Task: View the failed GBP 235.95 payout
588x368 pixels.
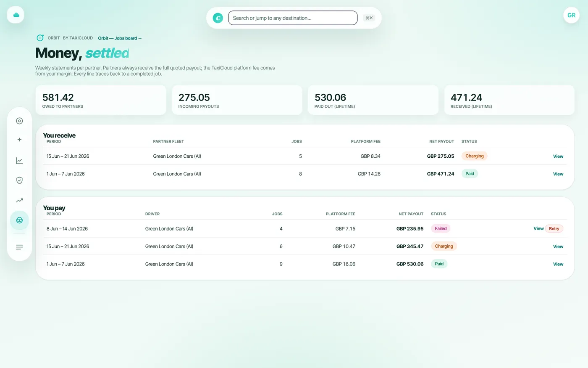Action: (538, 229)
